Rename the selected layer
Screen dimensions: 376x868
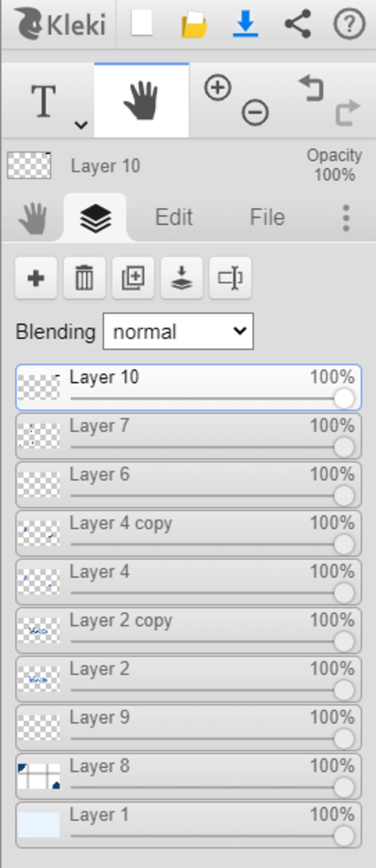point(230,278)
